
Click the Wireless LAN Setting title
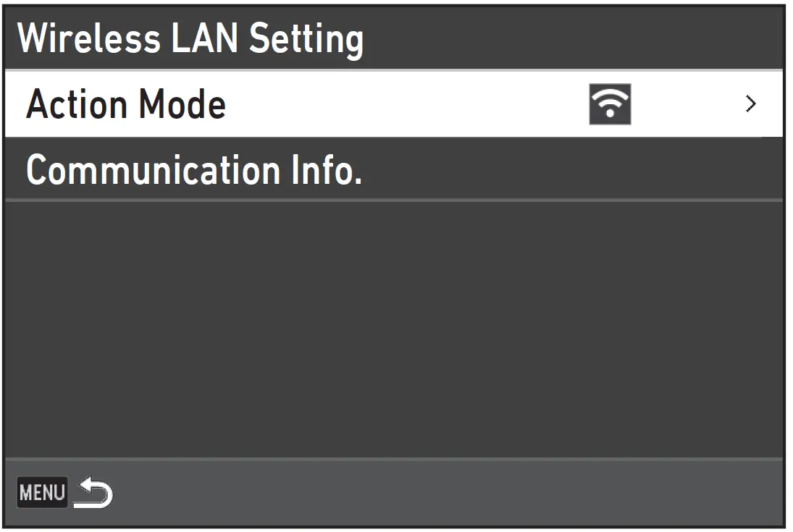tap(190, 38)
